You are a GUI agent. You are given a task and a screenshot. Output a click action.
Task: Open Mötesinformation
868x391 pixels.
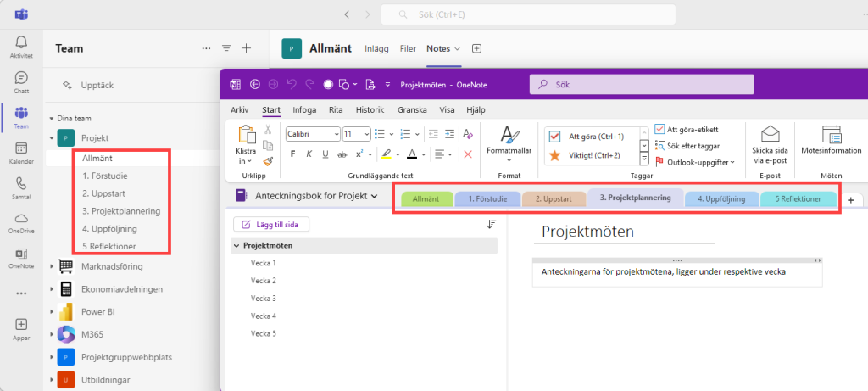(x=832, y=142)
